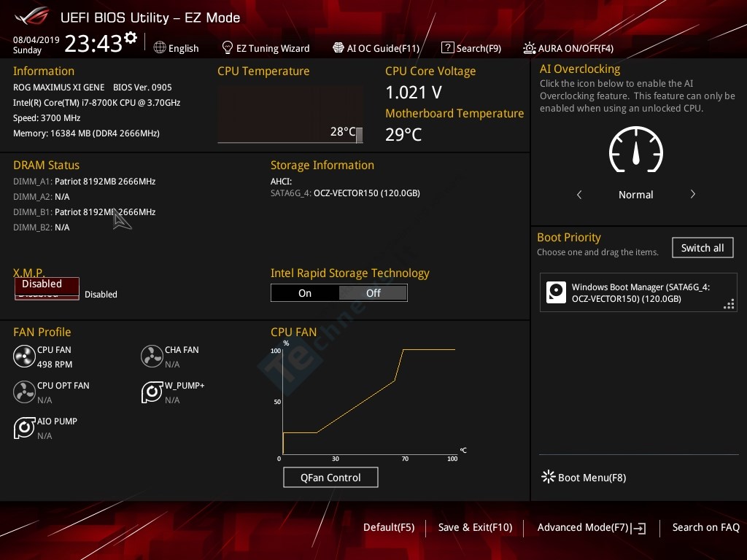The width and height of the screenshot is (747, 560).
Task: Click SATA6G_4 OCZ-VECTOR150 storage entry
Action: 345,192
